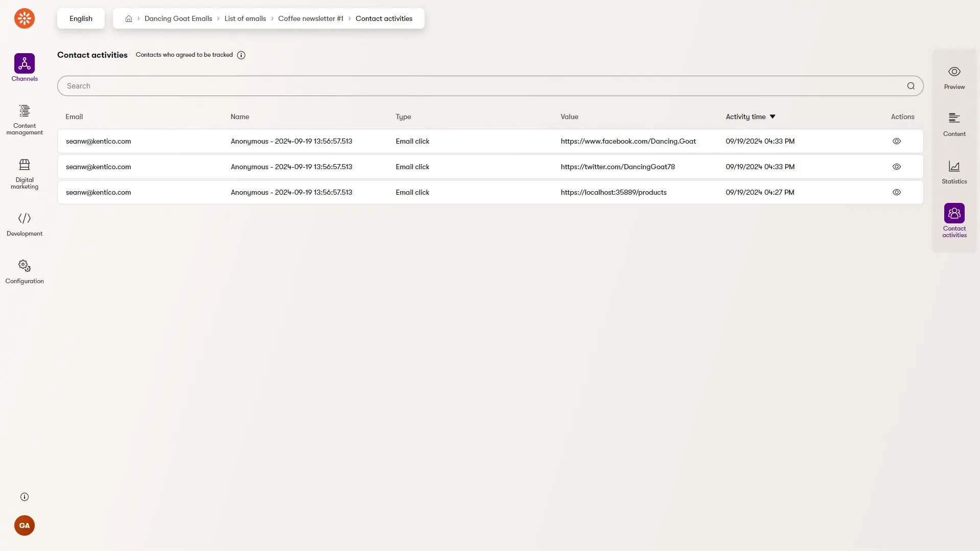Screen dimensions: 980x551
Task: Switch to the Statistics tab
Action: [x=954, y=172]
